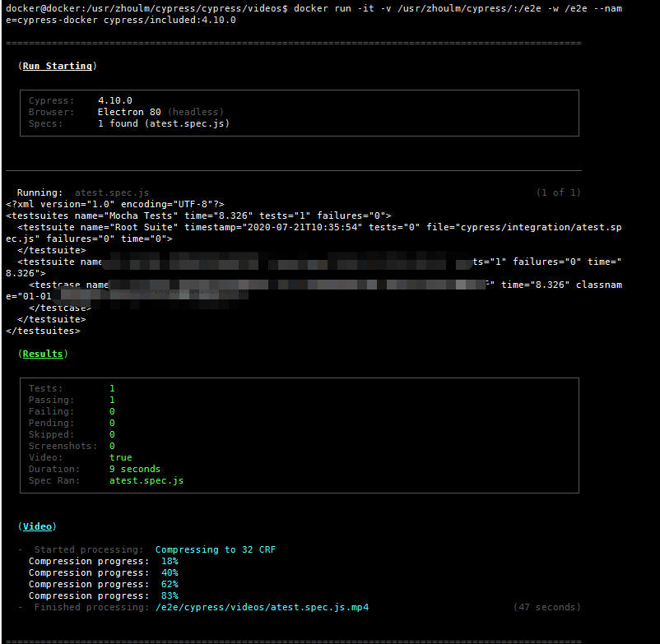The height and width of the screenshot is (644, 660).
Task: Click the "Video" link
Action: 36,526
